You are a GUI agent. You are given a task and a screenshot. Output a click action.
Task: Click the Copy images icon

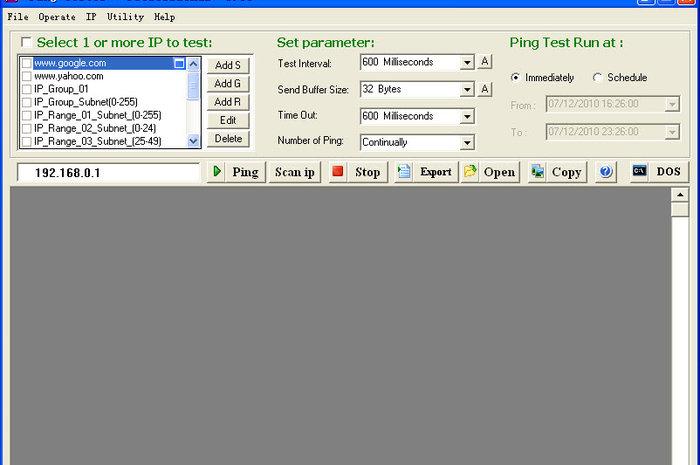(x=538, y=172)
